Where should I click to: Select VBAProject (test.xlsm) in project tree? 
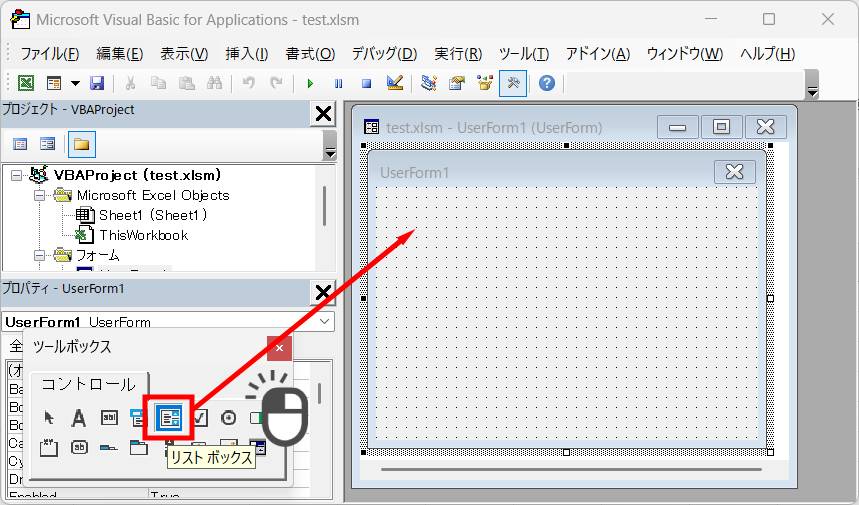point(137,175)
